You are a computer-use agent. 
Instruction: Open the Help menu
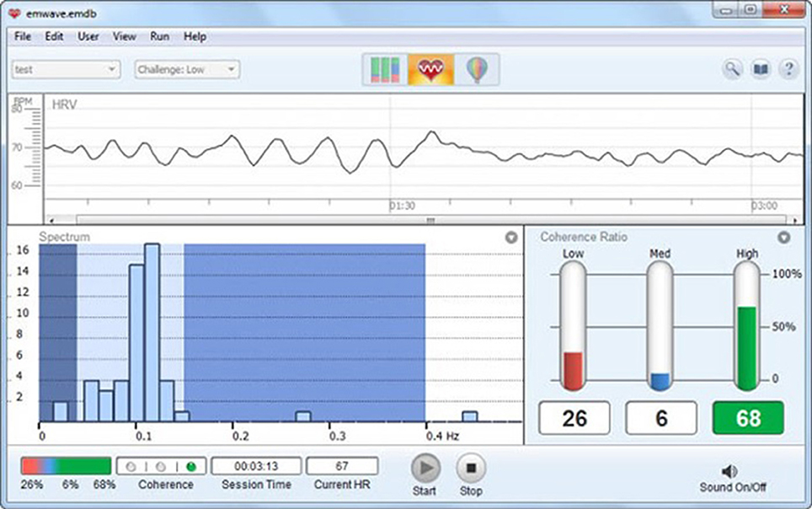[x=195, y=36]
